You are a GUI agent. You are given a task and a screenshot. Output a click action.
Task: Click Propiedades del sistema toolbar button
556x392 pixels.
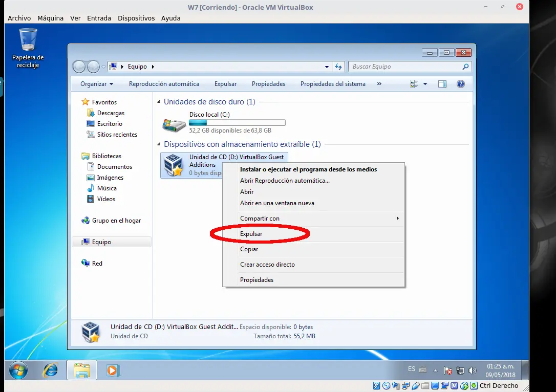click(333, 84)
